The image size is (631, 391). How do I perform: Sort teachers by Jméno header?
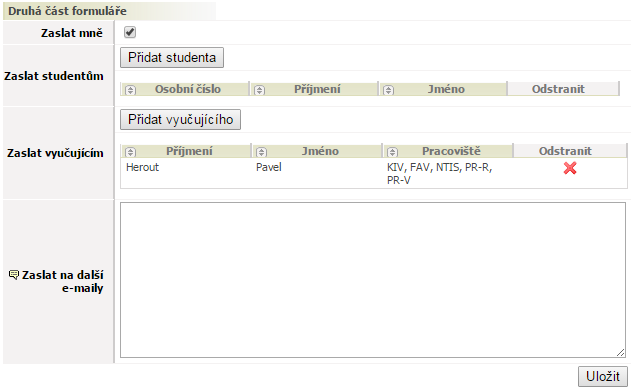click(x=320, y=151)
